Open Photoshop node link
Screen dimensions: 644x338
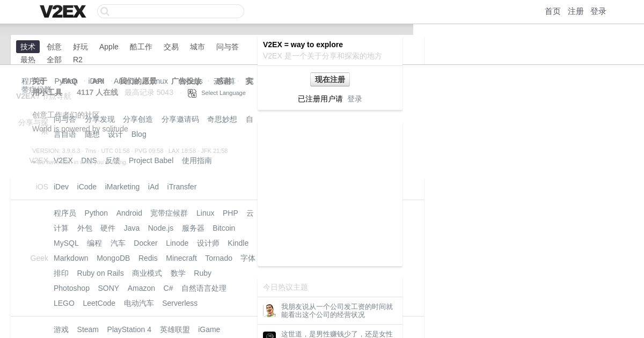[71, 288]
